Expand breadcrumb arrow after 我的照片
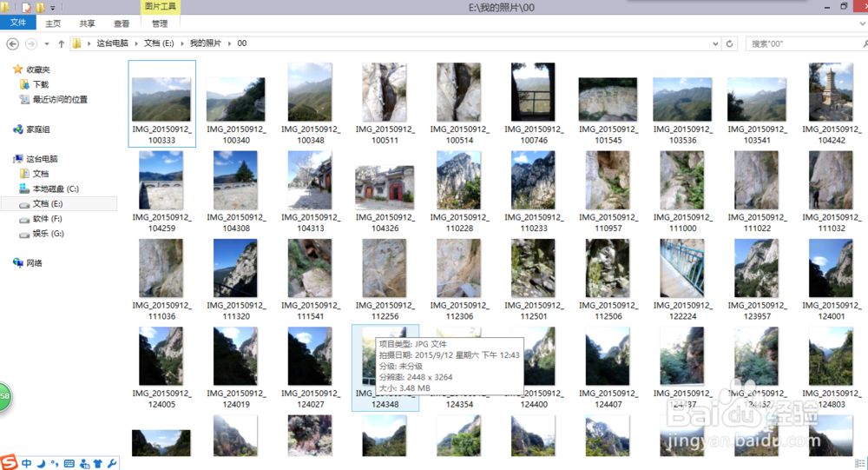This screenshot has width=868, height=470. click(x=229, y=43)
